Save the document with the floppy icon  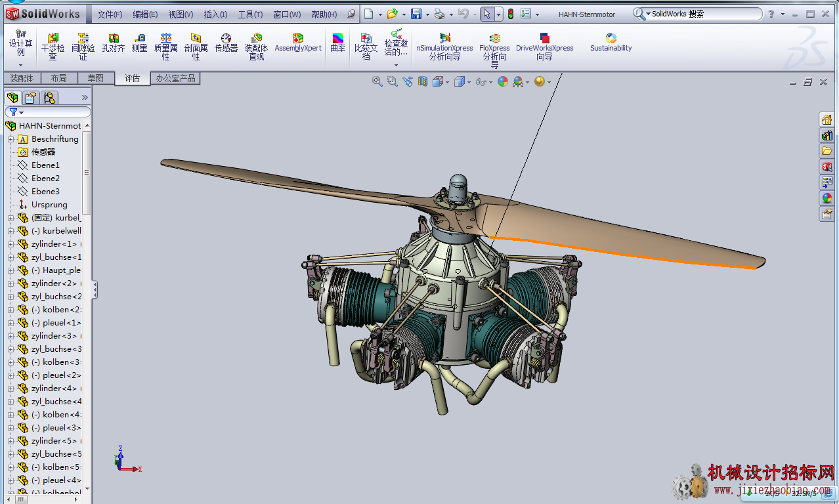point(416,14)
